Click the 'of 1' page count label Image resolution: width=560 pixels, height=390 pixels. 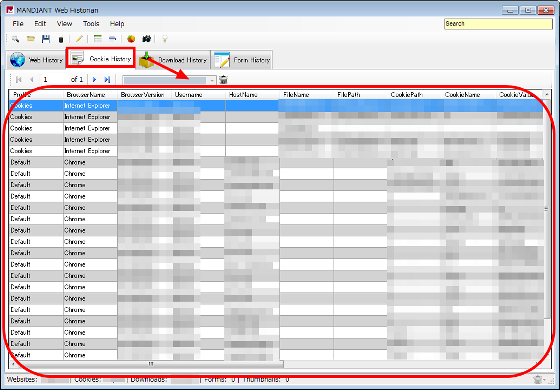(77, 79)
